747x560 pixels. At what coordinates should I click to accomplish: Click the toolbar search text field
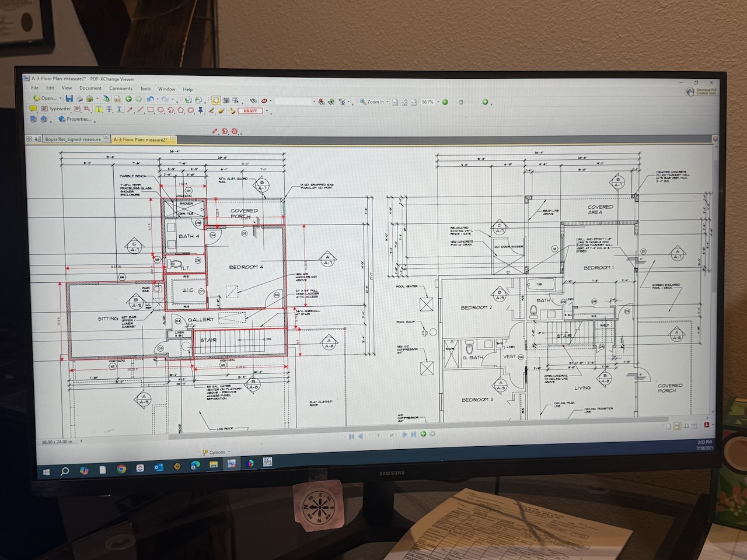click(x=293, y=101)
